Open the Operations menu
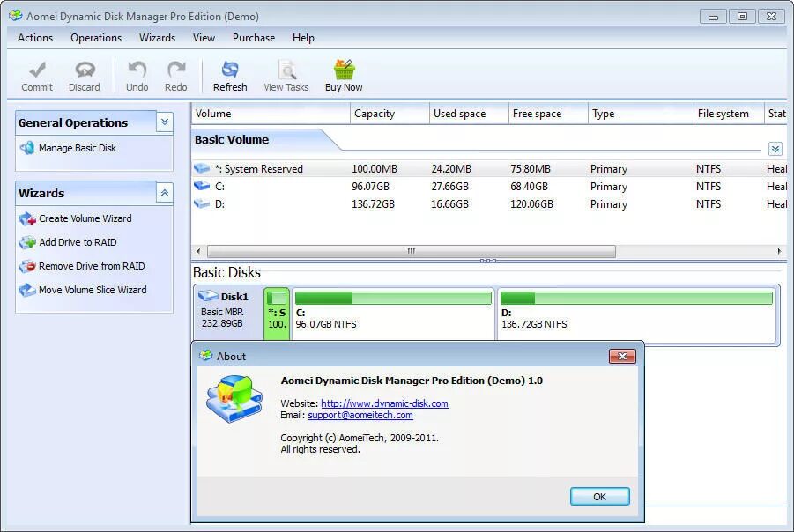This screenshot has width=794, height=532. 96,38
